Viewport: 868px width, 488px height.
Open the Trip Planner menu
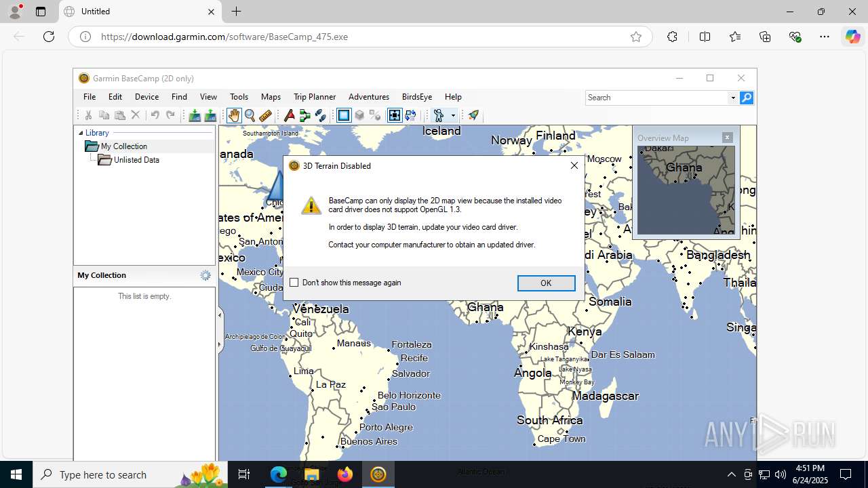315,97
